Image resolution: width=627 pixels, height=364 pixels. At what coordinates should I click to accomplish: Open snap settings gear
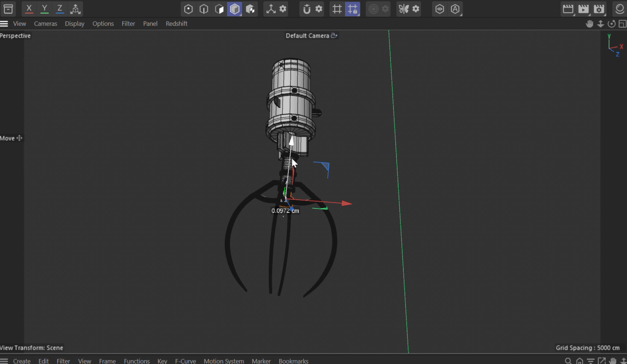[319, 9]
